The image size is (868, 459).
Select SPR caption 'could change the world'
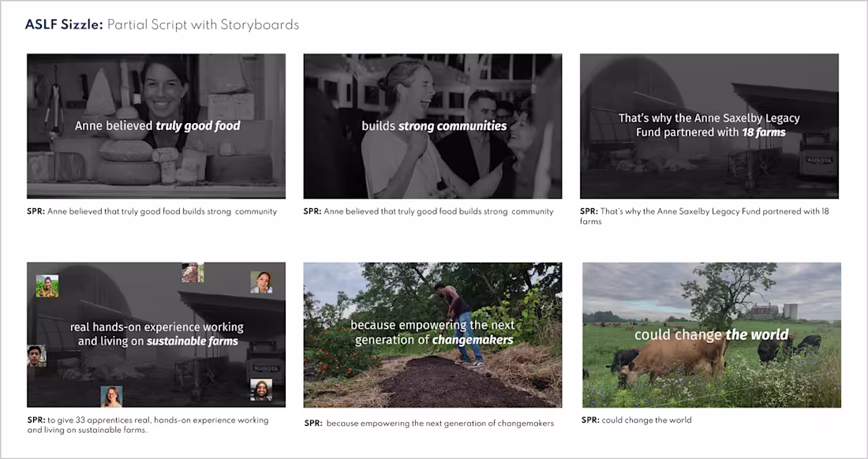pyautogui.click(x=636, y=420)
